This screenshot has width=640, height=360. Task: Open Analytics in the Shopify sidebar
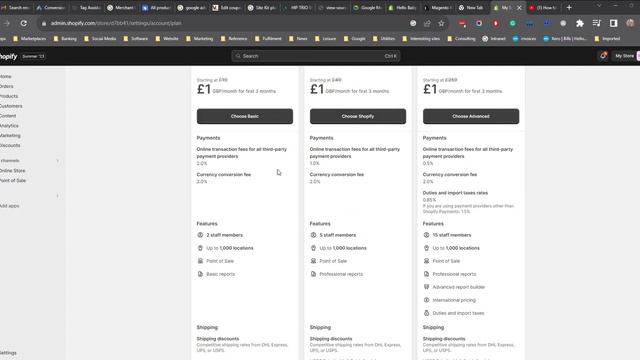9,126
